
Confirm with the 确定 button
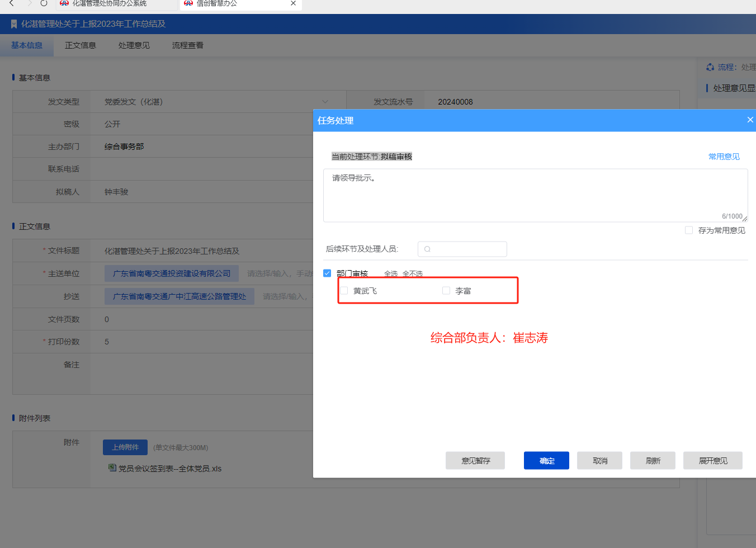(x=546, y=461)
